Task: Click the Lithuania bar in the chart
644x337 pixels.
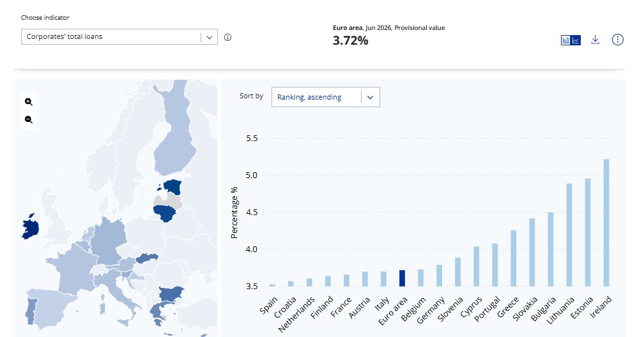Action: (x=569, y=236)
